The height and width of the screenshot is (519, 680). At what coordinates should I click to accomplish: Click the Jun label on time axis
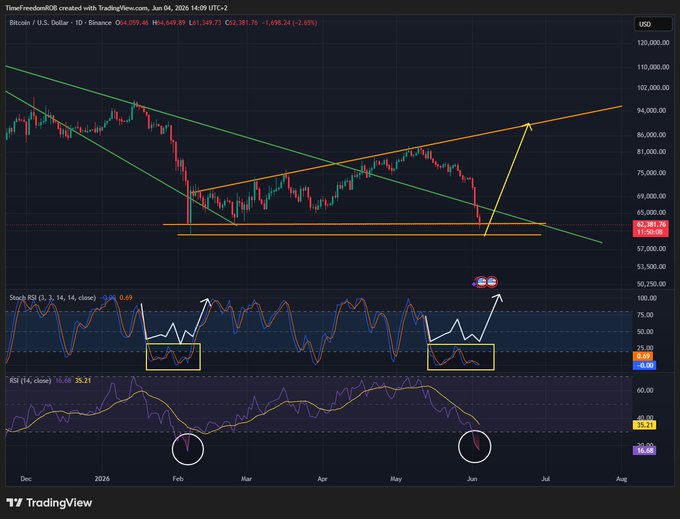click(472, 479)
